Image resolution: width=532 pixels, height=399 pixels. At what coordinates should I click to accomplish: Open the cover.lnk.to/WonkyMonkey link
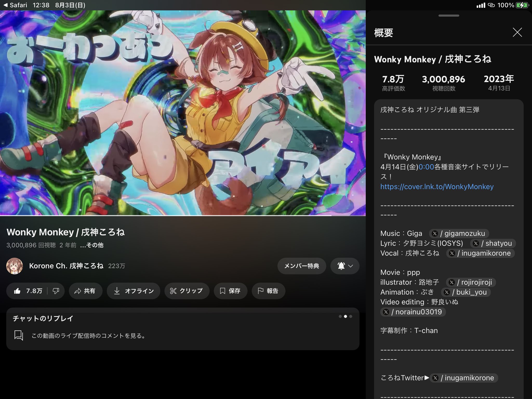coord(437,187)
